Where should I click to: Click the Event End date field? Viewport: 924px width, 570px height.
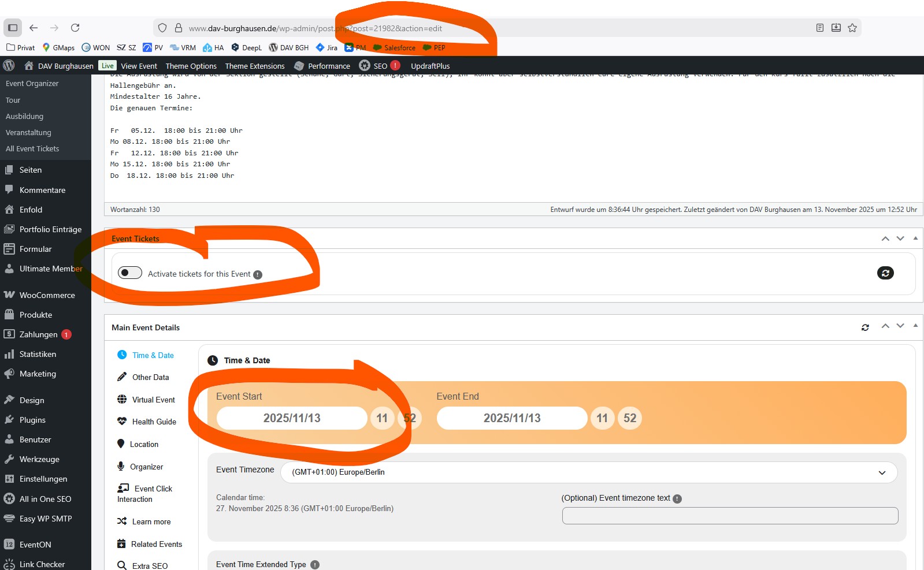(511, 418)
